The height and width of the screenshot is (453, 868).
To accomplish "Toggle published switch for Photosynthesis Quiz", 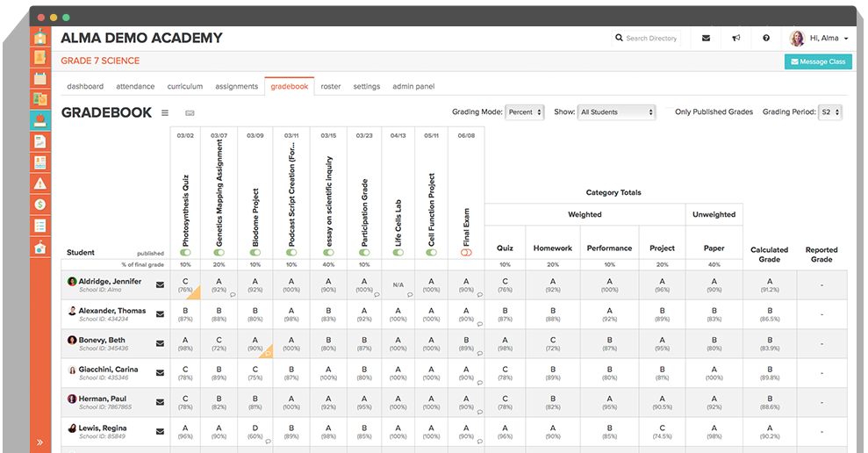I will tap(185, 252).
